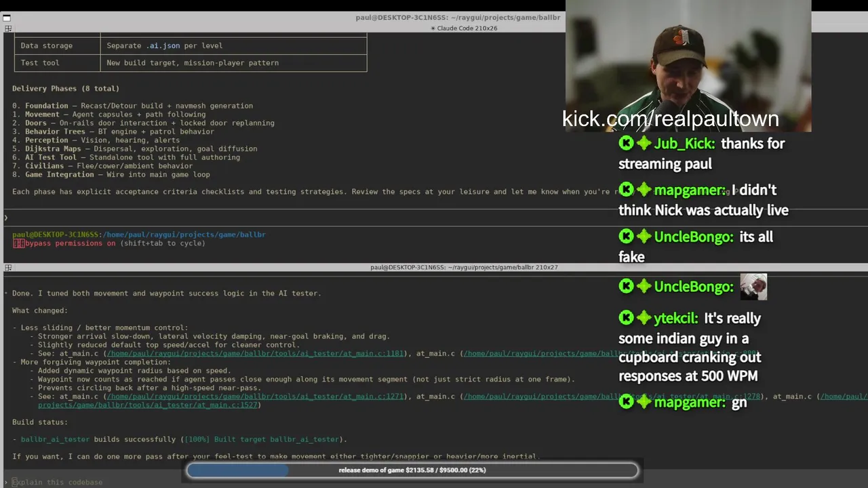
Task: Click the '.ai.json' highlighted filename
Action: 163,46
